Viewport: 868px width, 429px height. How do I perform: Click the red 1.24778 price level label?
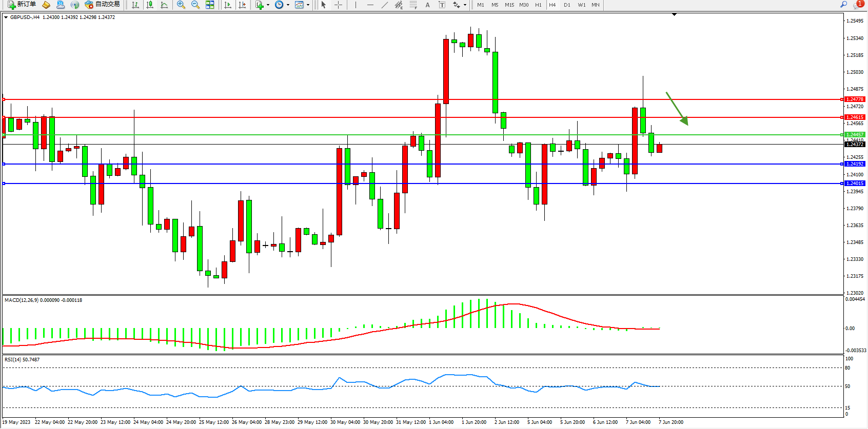pos(855,99)
